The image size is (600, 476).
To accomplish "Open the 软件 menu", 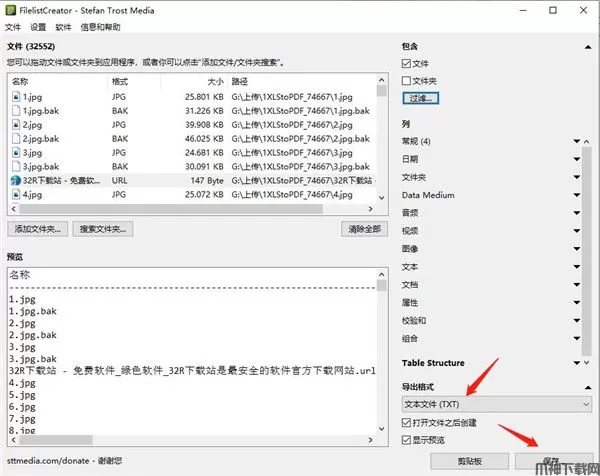I will click(63, 27).
